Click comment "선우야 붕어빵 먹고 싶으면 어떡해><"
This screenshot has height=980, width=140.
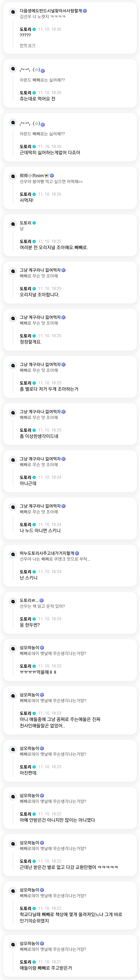pos(51,182)
